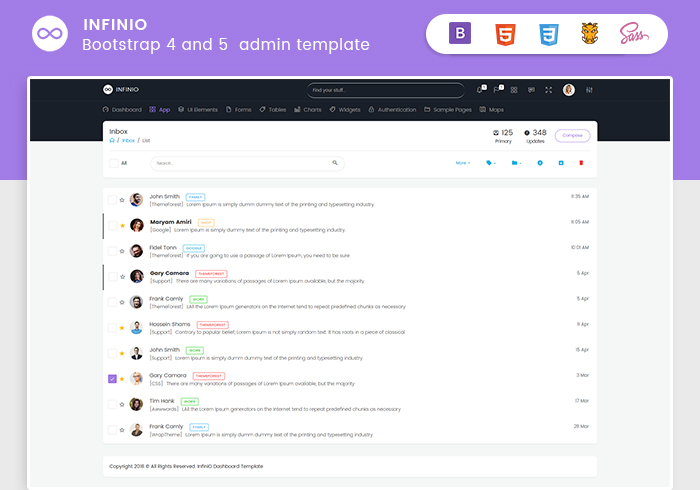This screenshot has height=490, width=700.
Task: Uncheck the checked Gary Camara CSS email
Action: pos(112,379)
